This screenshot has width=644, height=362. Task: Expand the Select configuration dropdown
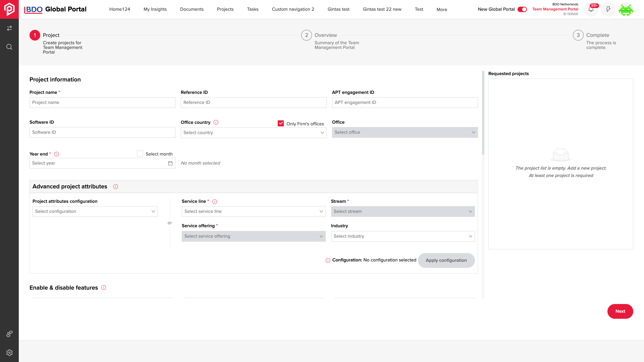click(95, 211)
